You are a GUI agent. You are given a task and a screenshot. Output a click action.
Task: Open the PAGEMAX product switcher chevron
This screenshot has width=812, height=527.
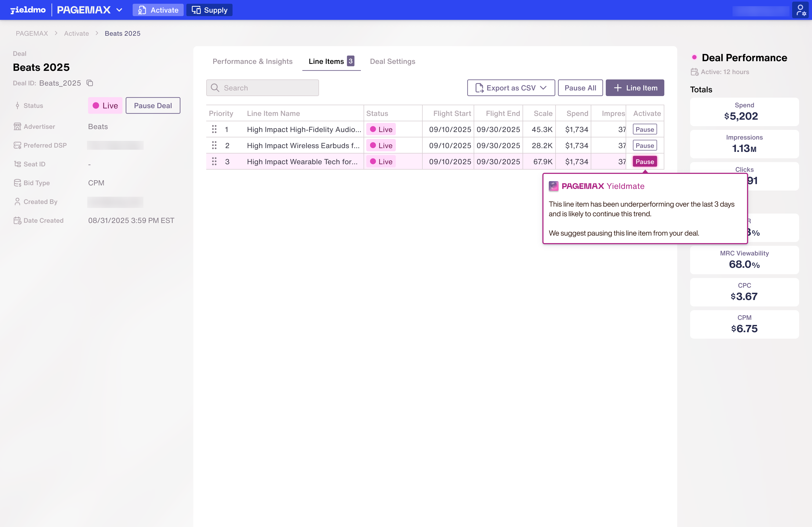pyautogui.click(x=119, y=10)
